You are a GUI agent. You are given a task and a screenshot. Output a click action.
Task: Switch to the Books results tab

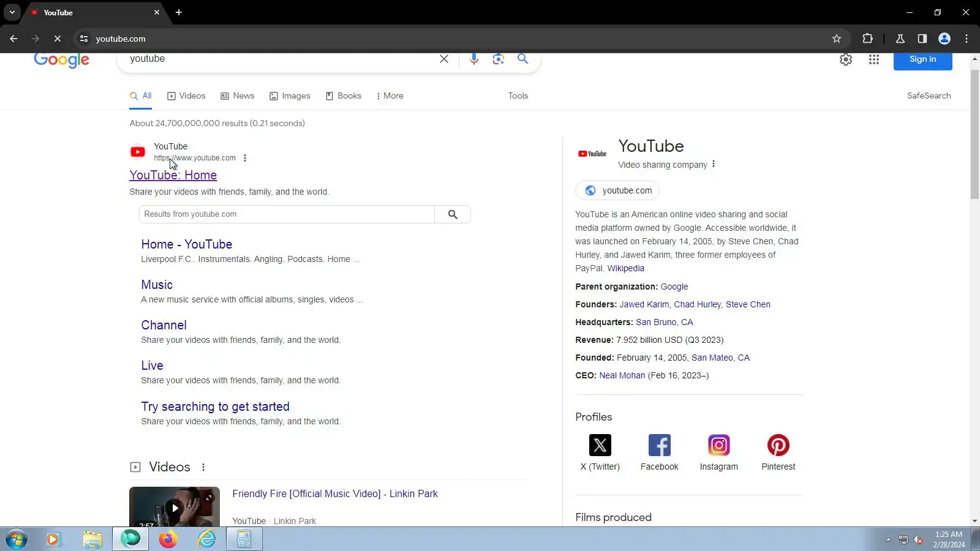pyautogui.click(x=344, y=96)
